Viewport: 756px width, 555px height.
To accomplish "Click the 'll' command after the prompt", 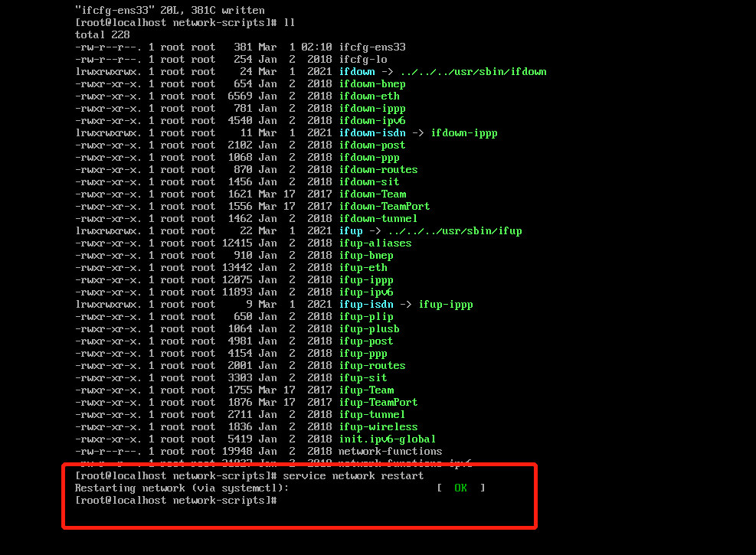I will click(x=290, y=23).
